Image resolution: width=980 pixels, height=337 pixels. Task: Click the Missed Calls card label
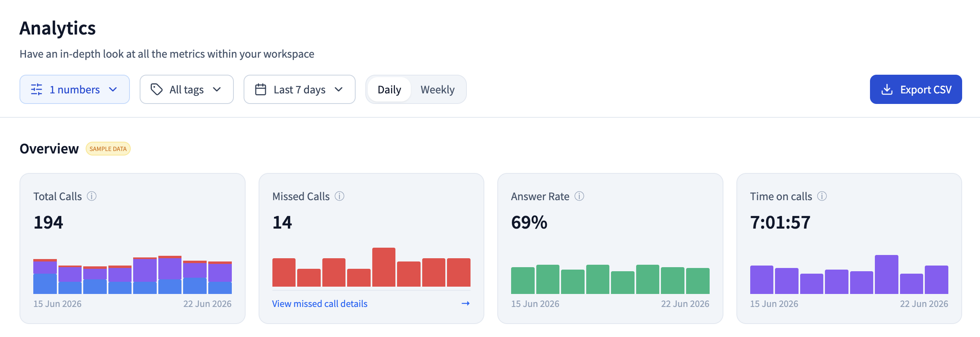pyautogui.click(x=301, y=197)
